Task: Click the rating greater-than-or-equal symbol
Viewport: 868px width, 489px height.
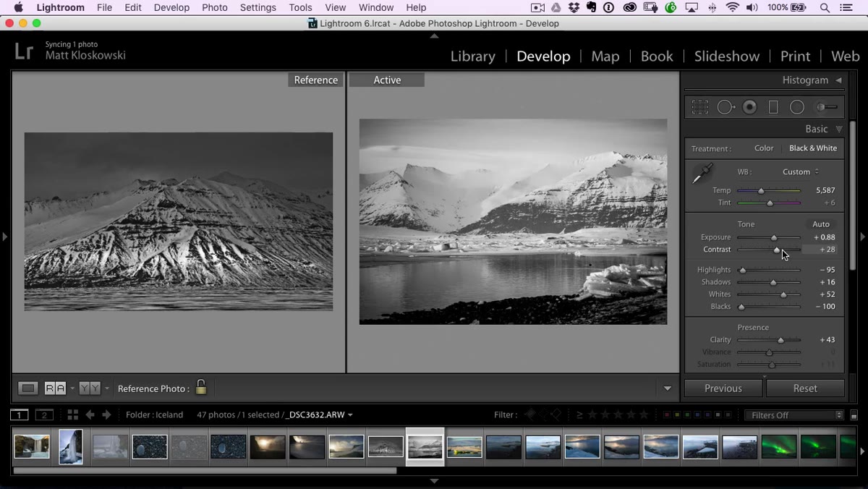Action: point(579,414)
